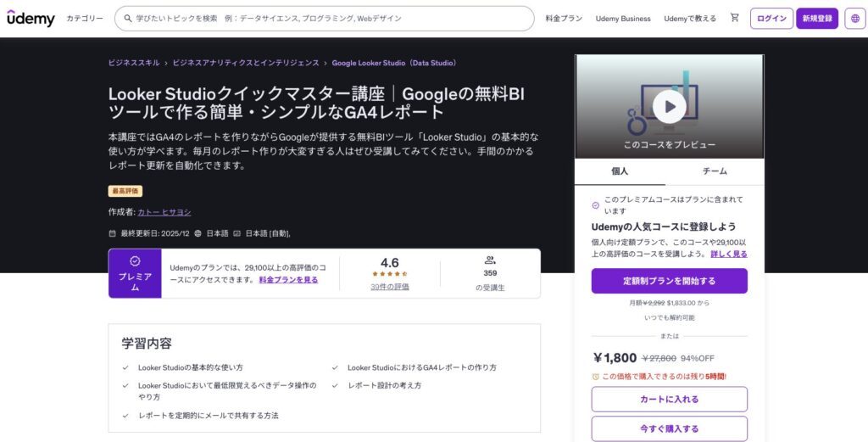Click the Udemy logo
The width and height of the screenshot is (868, 442).
(x=30, y=19)
